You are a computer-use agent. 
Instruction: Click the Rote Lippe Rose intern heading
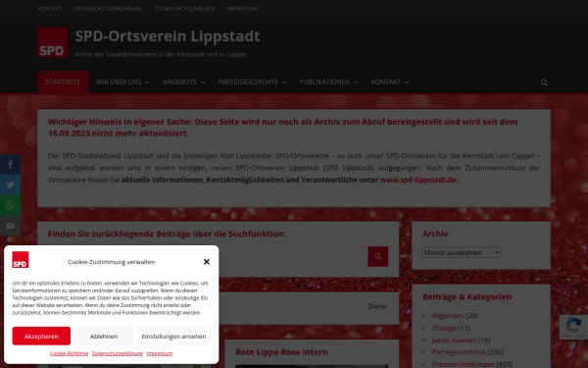pos(281,352)
